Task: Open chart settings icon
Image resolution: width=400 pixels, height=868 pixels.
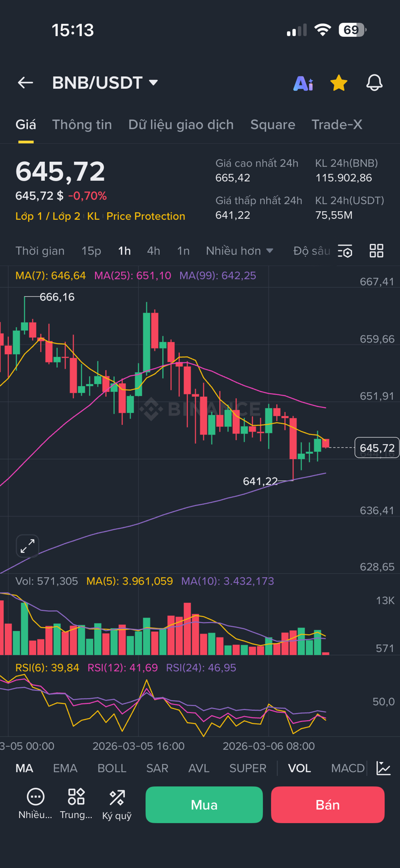Action: (345, 251)
